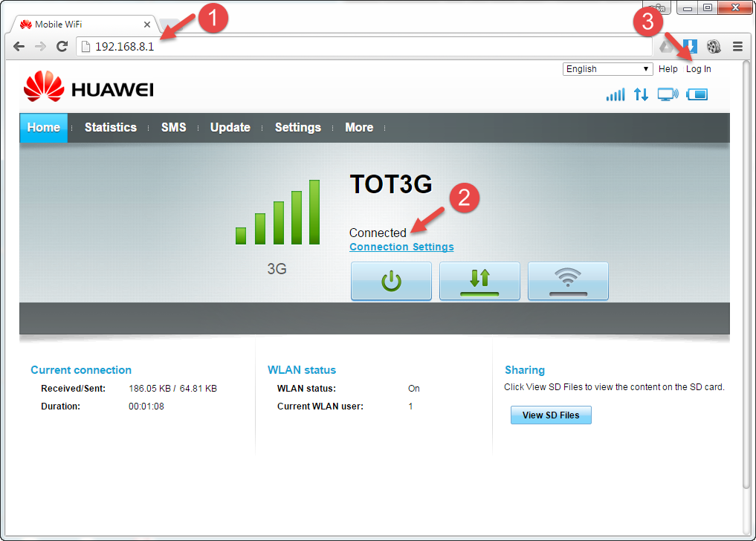Click the duration value 00:01:08
This screenshot has width=756, height=541.
(146, 406)
